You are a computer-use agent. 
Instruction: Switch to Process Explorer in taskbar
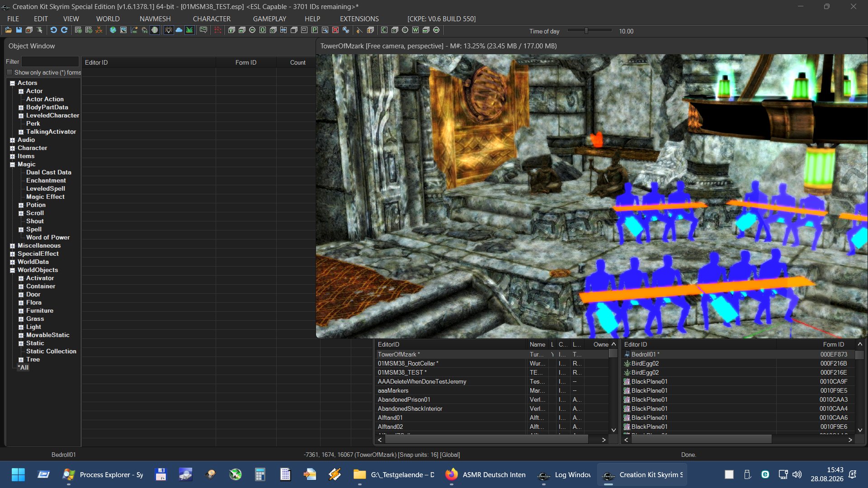(x=103, y=474)
